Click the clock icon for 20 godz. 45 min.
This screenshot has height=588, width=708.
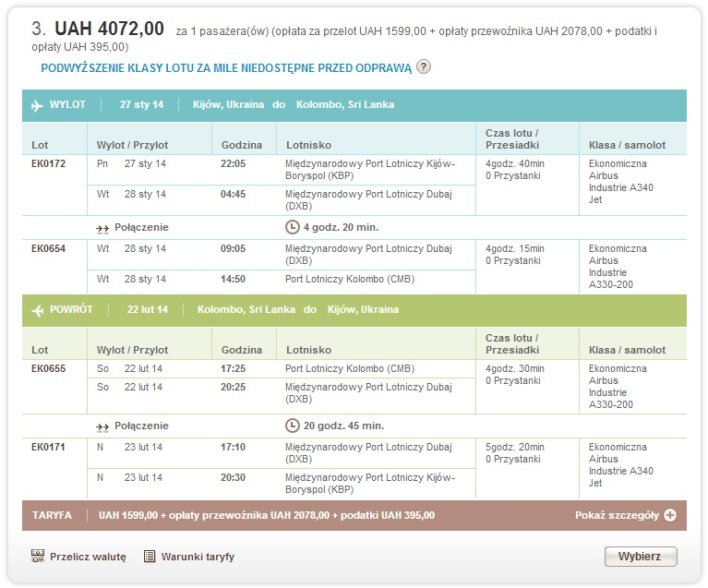[x=293, y=426]
